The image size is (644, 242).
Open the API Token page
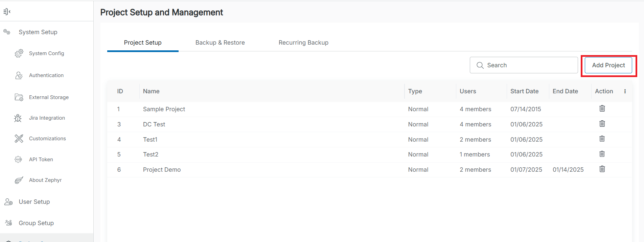41,160
